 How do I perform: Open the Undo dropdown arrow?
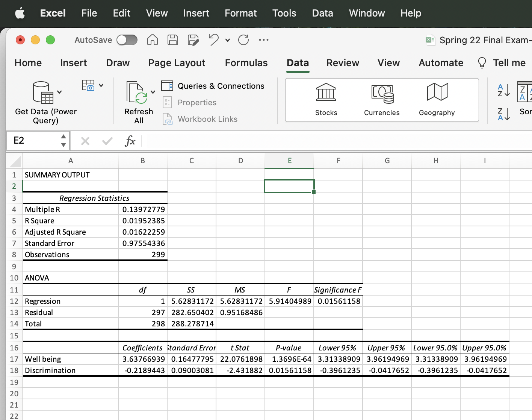[x=227, y=40]
